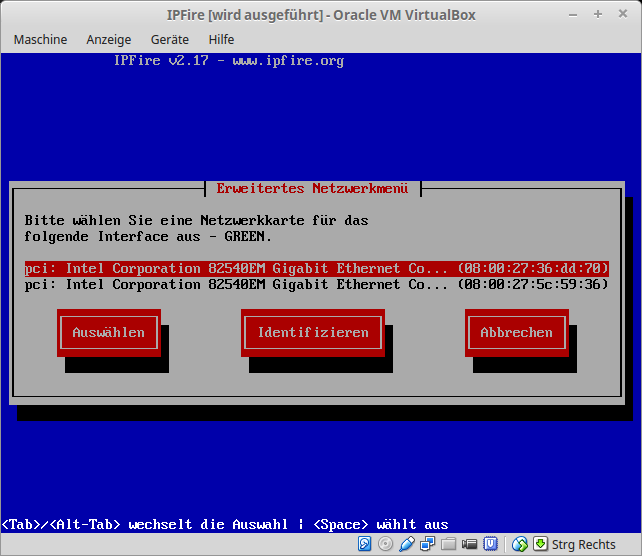The width and height of the screenshot is (642, 556).
Task: Select network card with MAC 08:00:27:5c:59:36
Action: pos(316,285)
